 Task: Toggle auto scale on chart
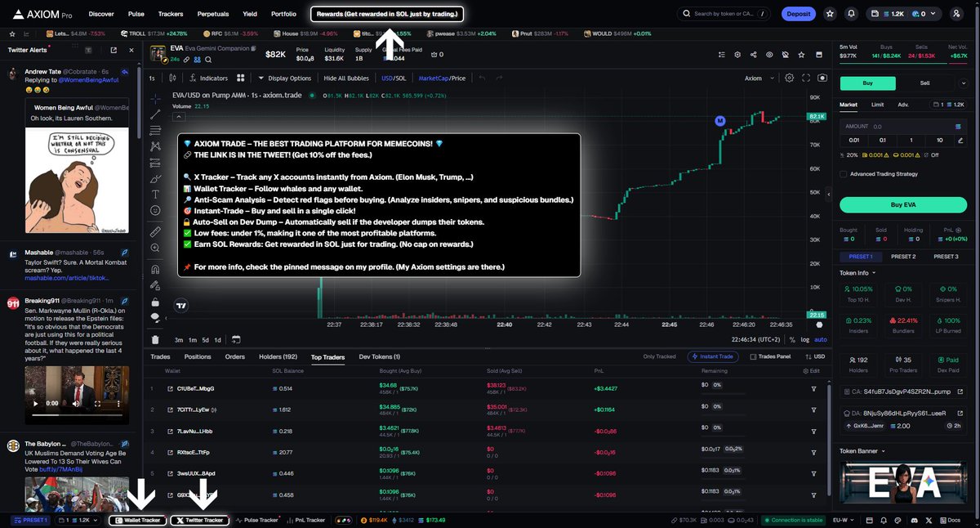[x=820, y=339]
